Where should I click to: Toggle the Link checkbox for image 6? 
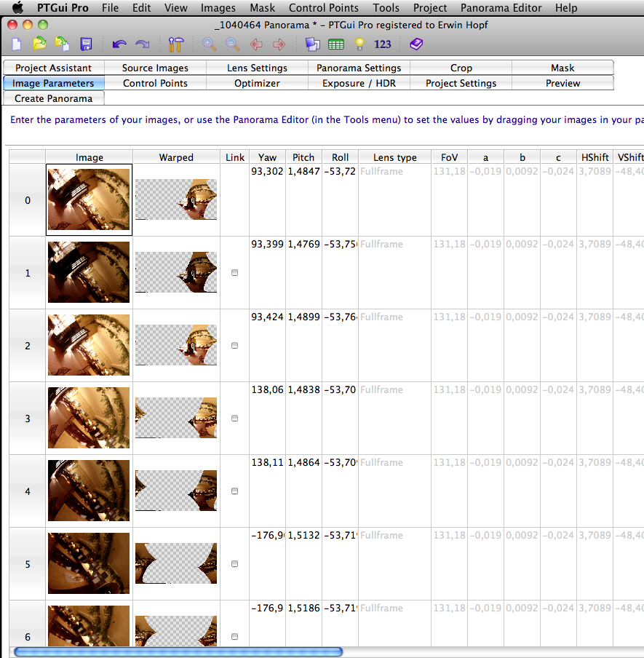[234, 637]
